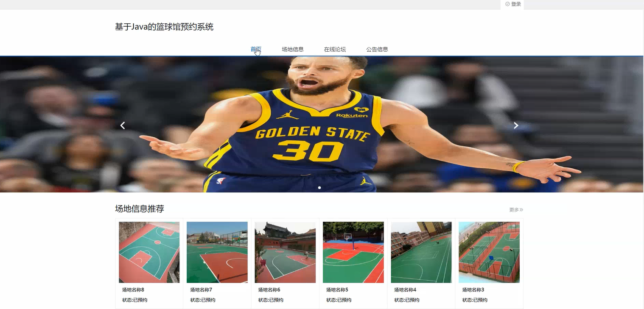This screenshot has height=309, width=644.
Task: Open the 在线论坛 forum menu item
Action: click(x=335, y=49)
